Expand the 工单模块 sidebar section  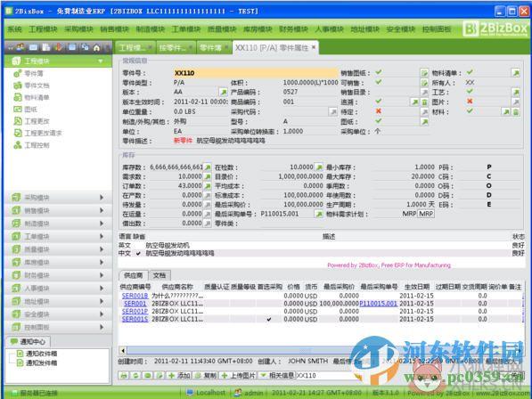pyautogui.click(x=58, y=236)
